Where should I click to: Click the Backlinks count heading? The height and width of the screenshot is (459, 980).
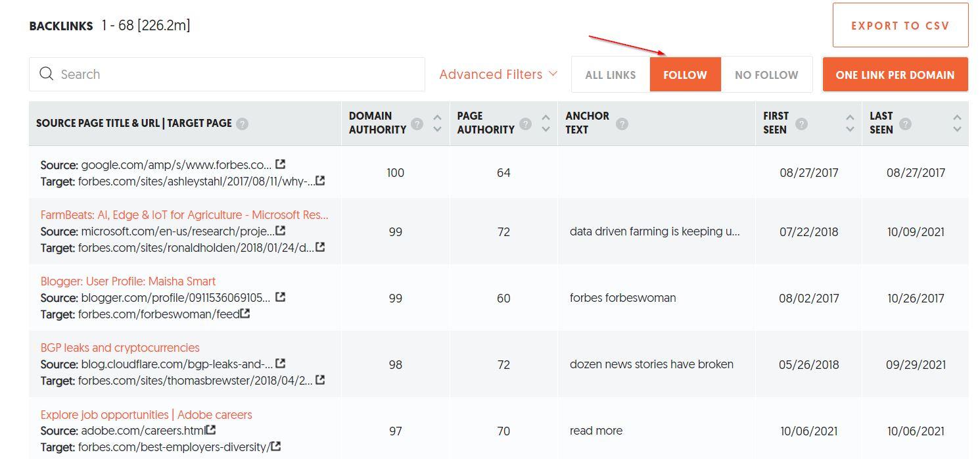[110, 26]
